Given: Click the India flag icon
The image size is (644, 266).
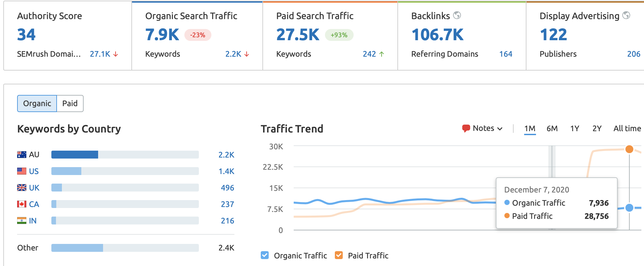Looking at the screenshot, I should pyautogui.click(x=22, y=221).
